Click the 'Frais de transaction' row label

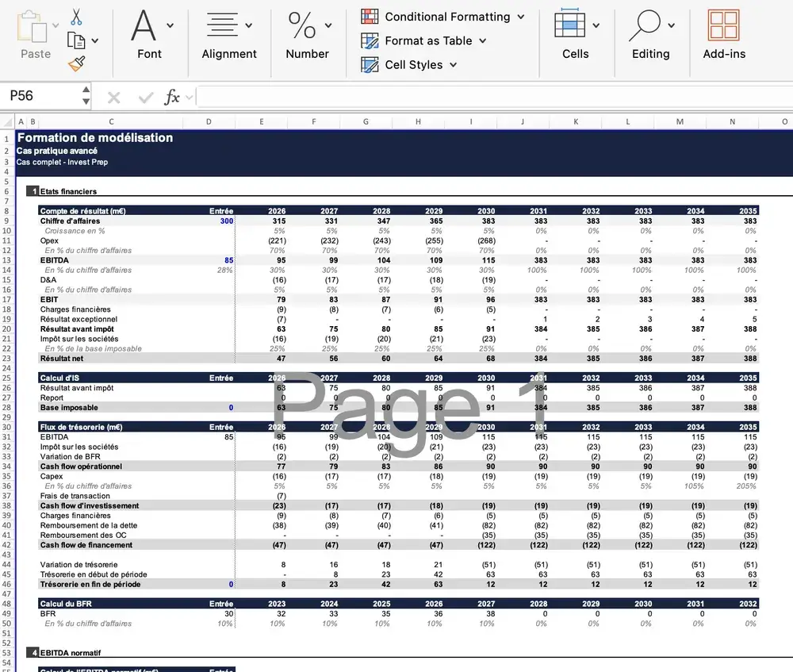click(x=75, y=496)
